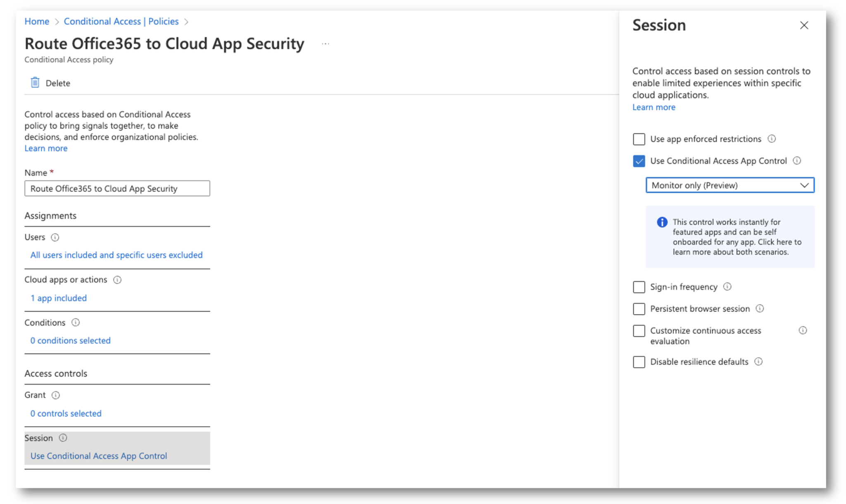Open info icon next to Conditions
Image resolution: width=846 pixels, height=504 pixels.
click(x=76, y=323)
